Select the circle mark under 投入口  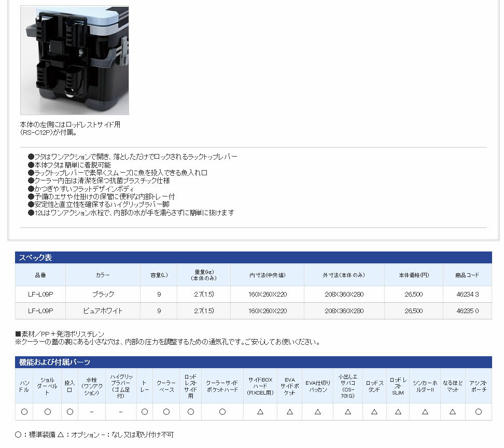click(x=69, y=412)
